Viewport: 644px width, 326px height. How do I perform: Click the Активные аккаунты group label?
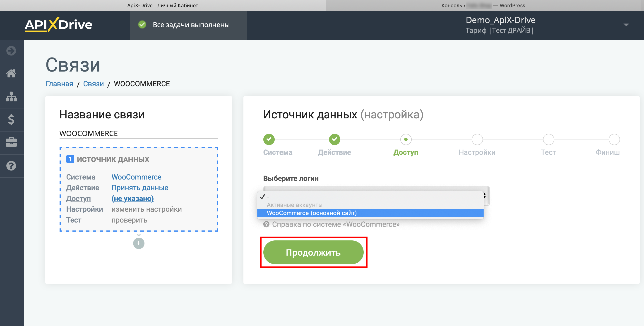[295, 205]
